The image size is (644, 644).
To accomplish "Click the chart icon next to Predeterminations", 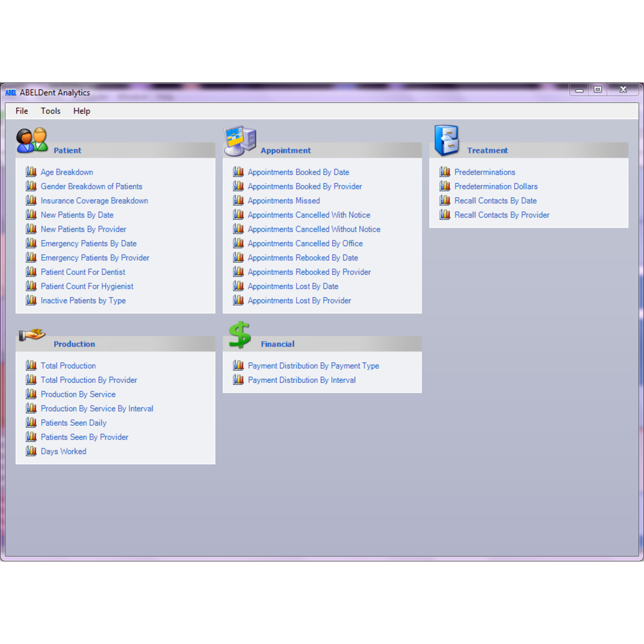I will click(445, 172).
